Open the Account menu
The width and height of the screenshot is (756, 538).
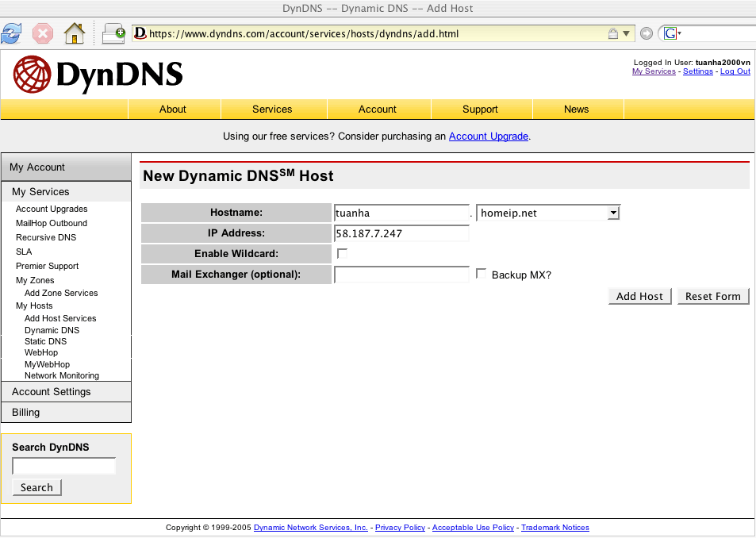click(378, 110)
